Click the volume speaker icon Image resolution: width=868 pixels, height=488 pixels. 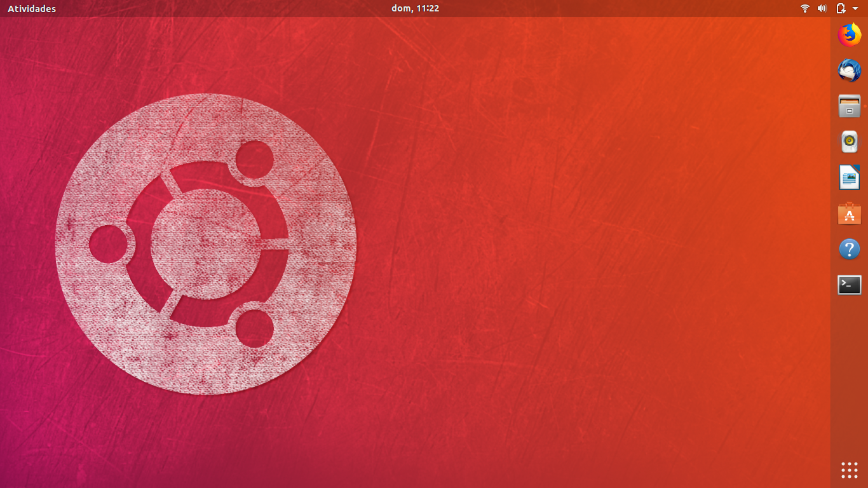pyautogui.click(x=822, y=8)
